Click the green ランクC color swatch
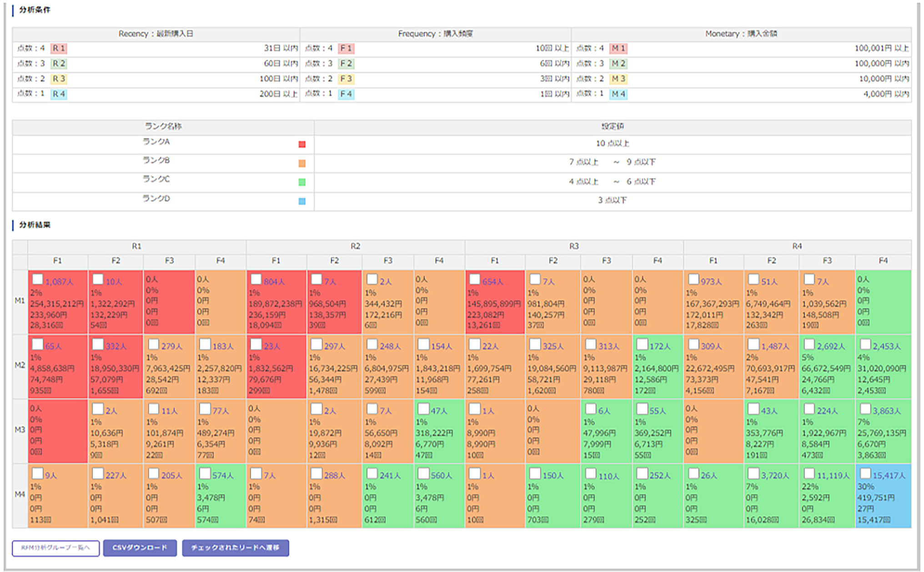 (302, 182)
